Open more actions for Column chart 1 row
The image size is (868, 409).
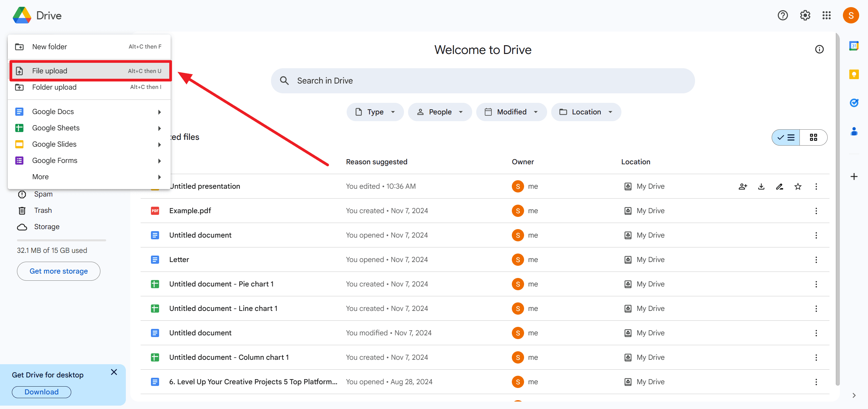tap(816, 357)
